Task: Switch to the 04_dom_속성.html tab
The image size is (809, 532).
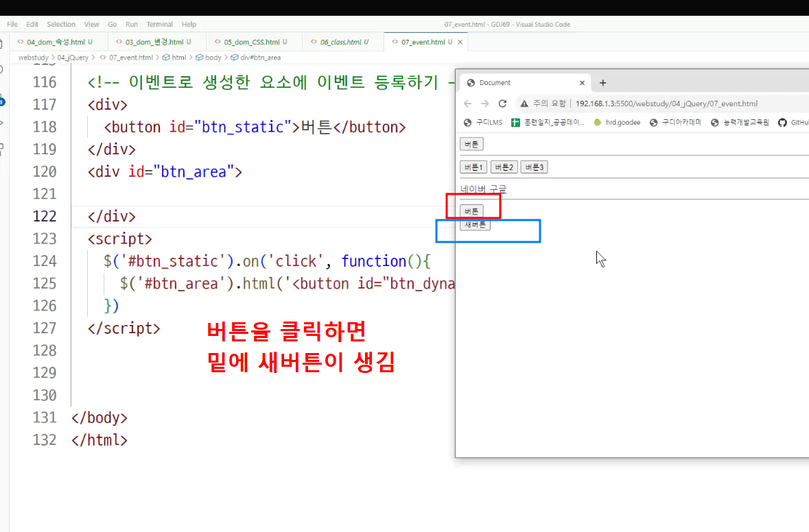Action: (x=56, y=42)
